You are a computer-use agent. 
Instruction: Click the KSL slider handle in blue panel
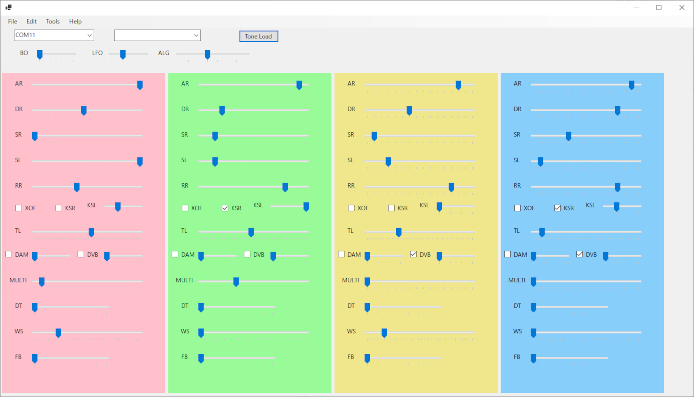[x=617, y=207]
